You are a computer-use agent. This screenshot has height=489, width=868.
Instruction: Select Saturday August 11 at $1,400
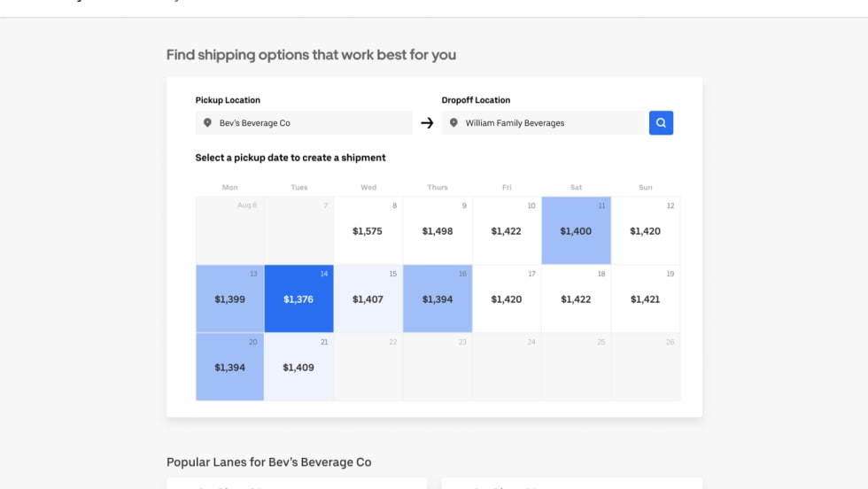point(576,231)
